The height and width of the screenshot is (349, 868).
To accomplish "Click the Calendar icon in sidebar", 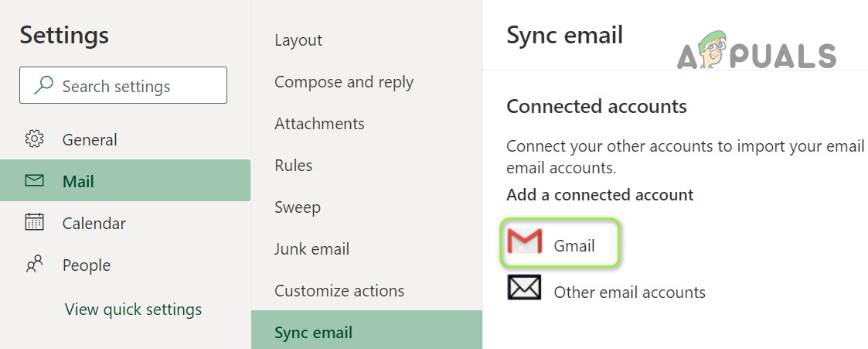I will point(34,223).
